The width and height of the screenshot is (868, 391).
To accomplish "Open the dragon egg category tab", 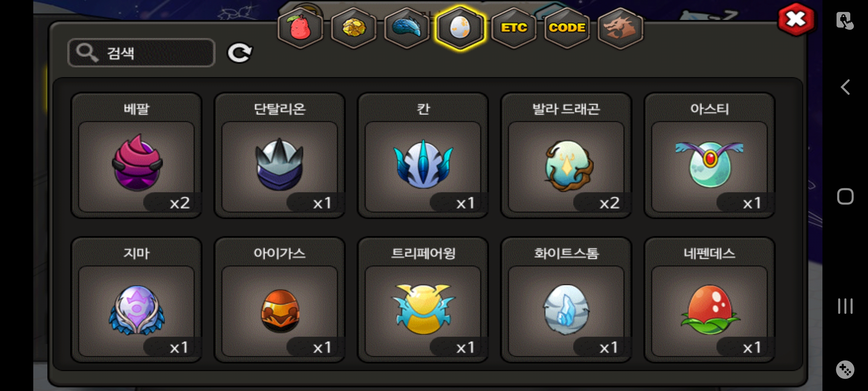I will point(460,28).
